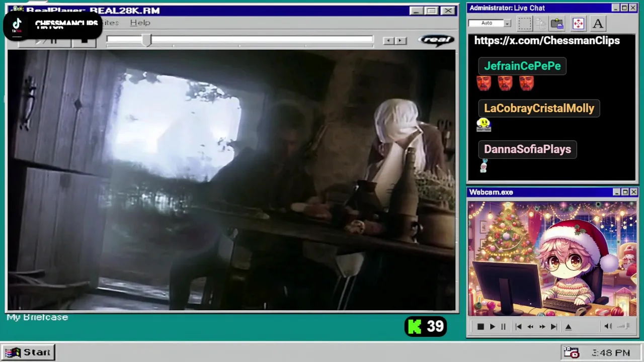The width and height of the screenshot is (644, 362).
Task: Open the Start menu
Action: [28, 352]
